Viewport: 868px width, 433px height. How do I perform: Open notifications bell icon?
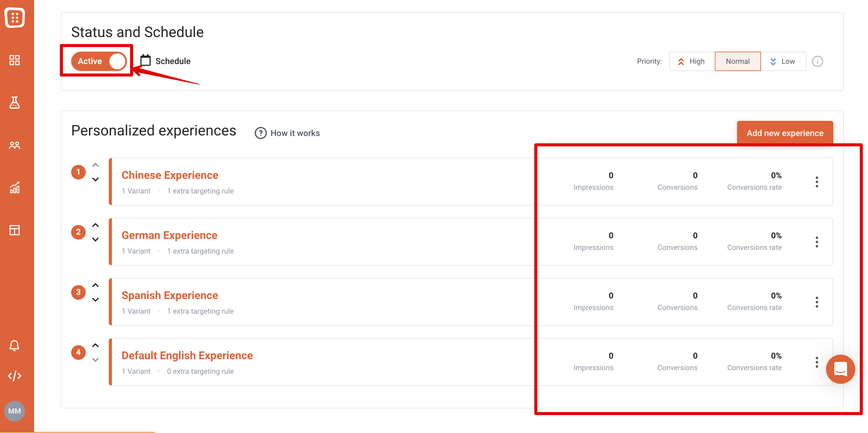click(x=15, y=346)
